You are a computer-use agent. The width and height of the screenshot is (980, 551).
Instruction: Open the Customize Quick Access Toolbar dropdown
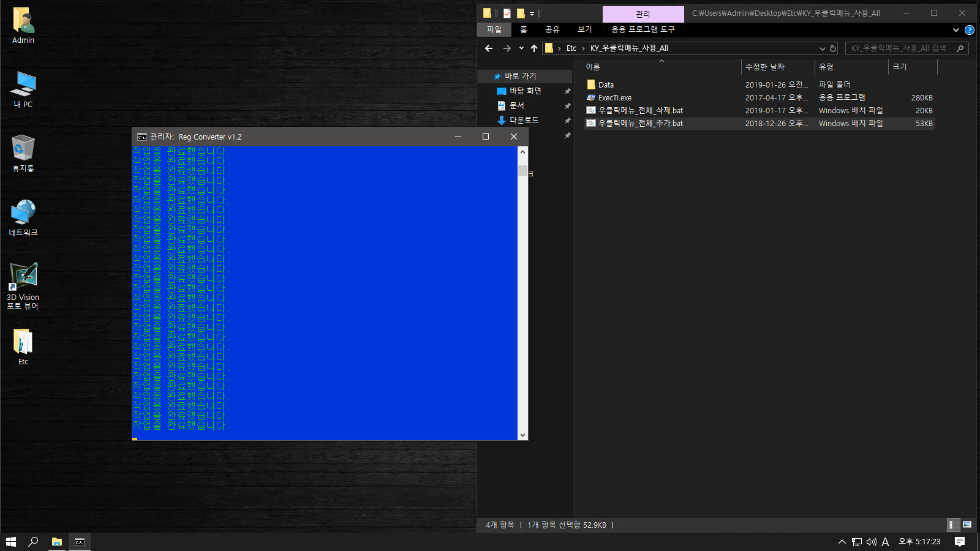click(x=532, y=13)
